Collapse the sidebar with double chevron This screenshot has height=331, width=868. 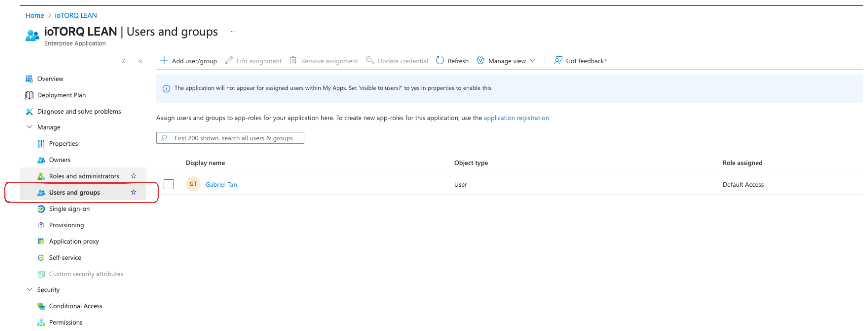coord(140,61)
